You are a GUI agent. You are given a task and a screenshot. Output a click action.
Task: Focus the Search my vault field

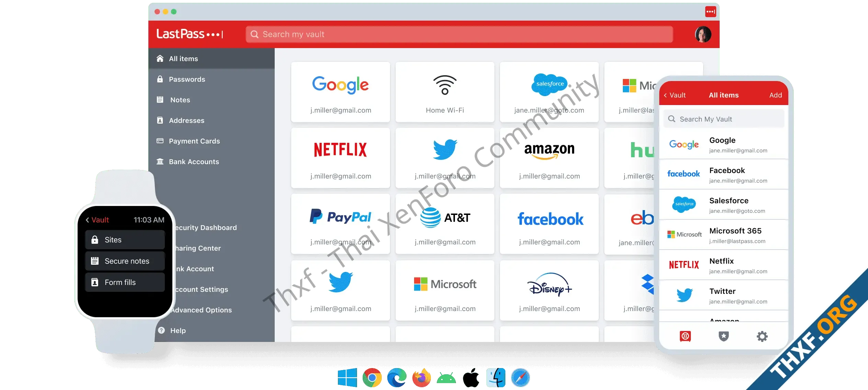[459, 34]
